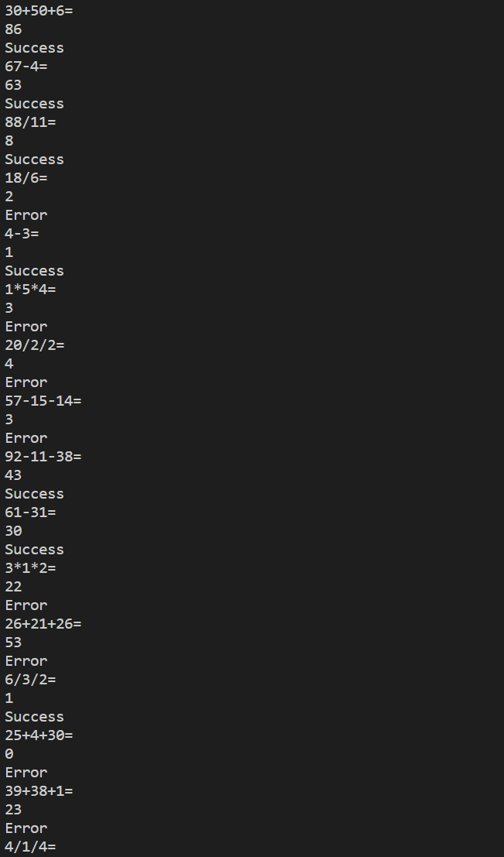Viewport: 504px width, 857px height.
Task: Click the result 22
Action: coord(13,587)
